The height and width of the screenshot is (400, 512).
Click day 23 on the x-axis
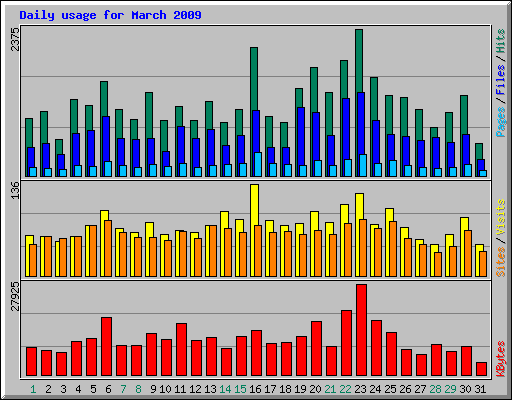click(360, 389)
